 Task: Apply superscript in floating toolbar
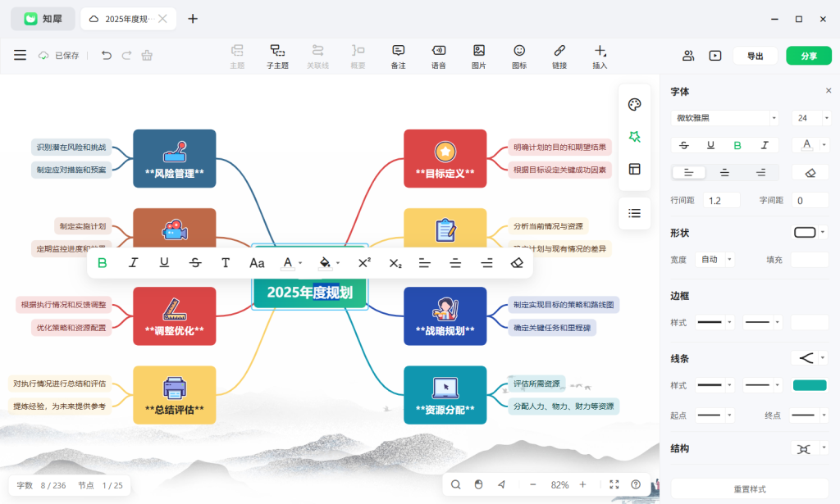click(x=364, y=263)
